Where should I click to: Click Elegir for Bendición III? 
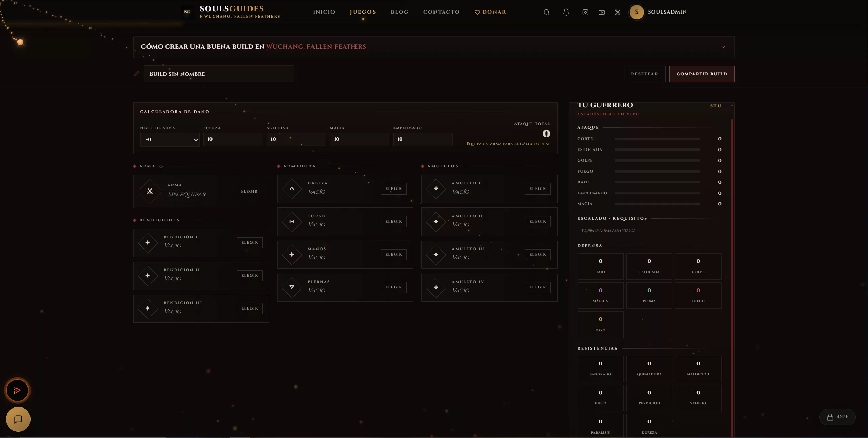click(249, 308)
